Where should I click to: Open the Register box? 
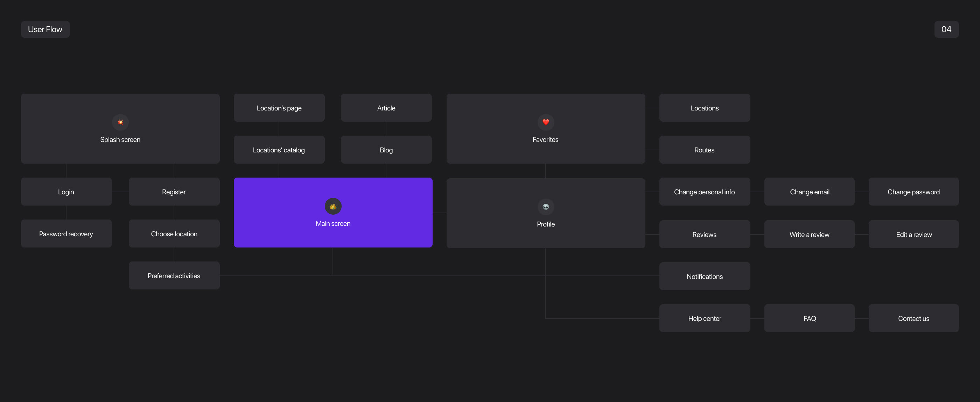pyautogui.click(x=174, y=192)
